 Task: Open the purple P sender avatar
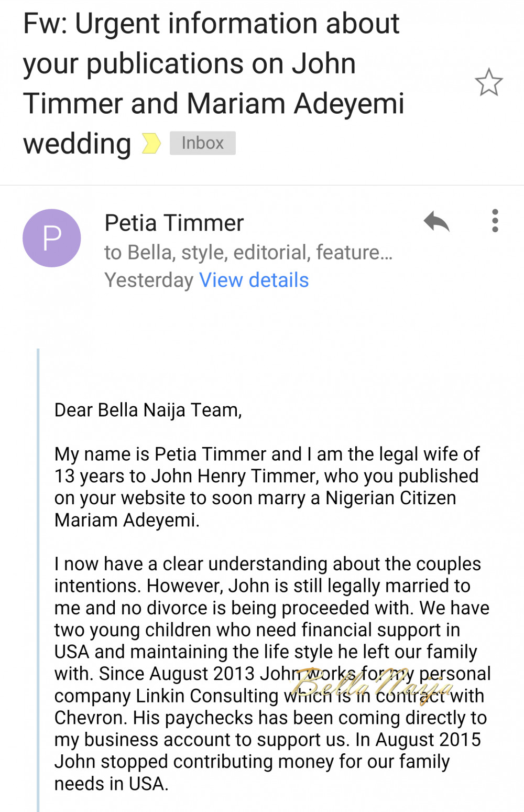pos(51,238)
